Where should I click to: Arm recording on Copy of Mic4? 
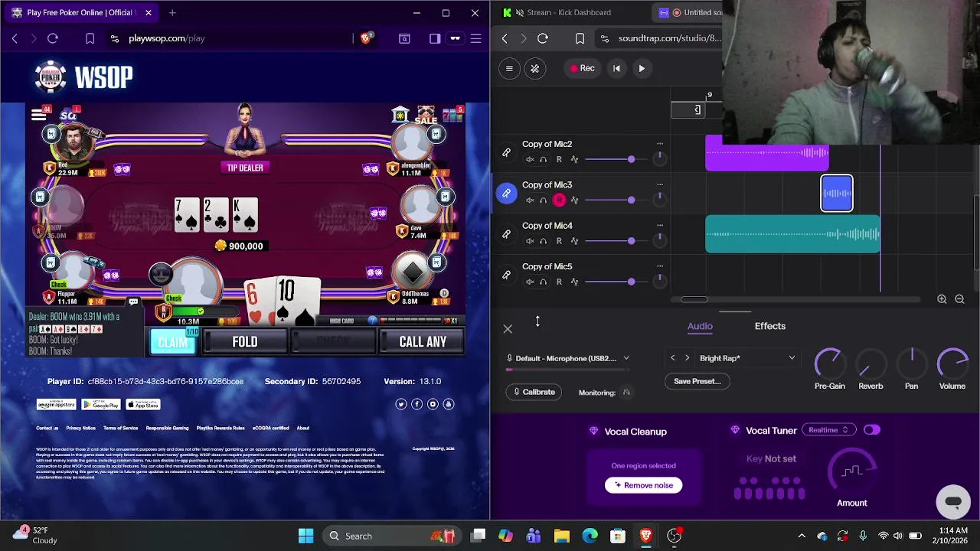pos(559,241)
